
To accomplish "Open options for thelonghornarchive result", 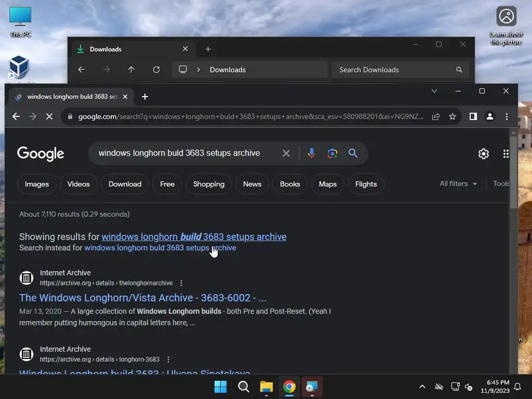I will pyautogui.click(x=181, y=283).
